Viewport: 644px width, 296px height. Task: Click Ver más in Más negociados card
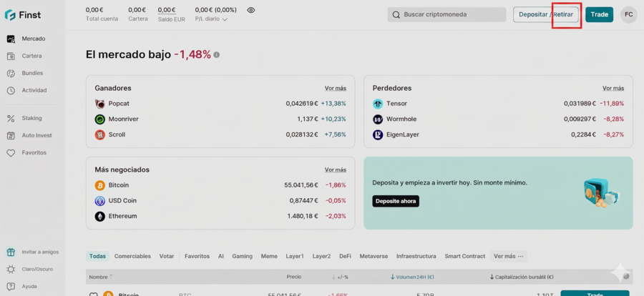(x=335, y=169)
